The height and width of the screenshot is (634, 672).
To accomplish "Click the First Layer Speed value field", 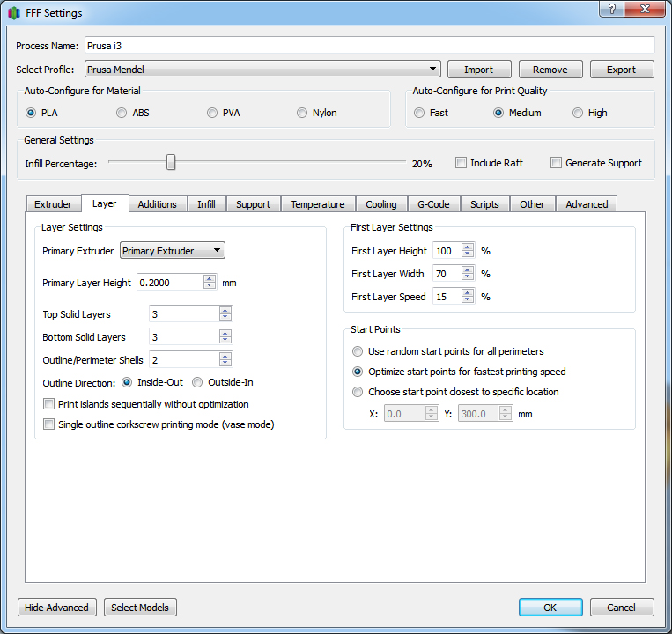I will point(447,297).
